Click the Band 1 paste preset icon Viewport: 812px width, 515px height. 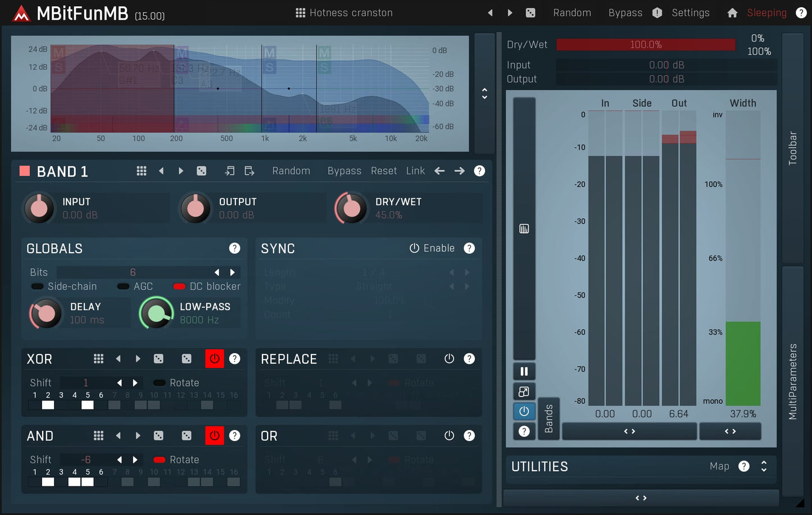[x=250, y=171]
